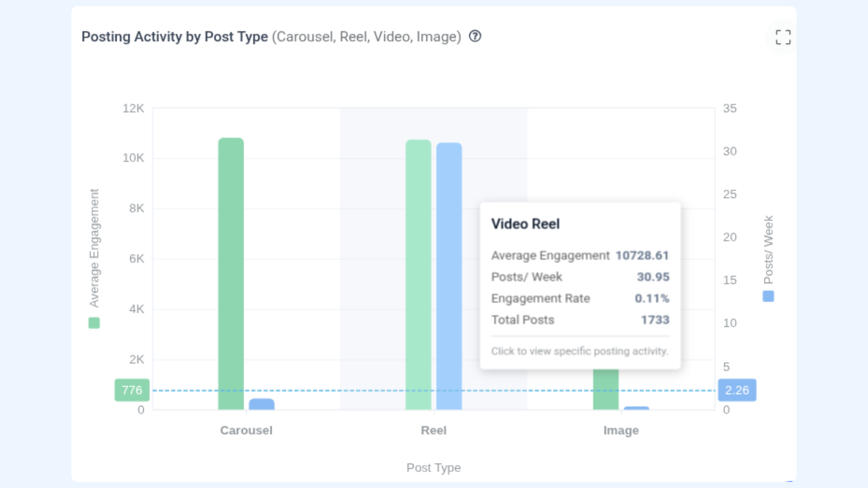Select the Reel x-axis label
Image resolution: width=868 pixels, height=488 pixels.
tap(434, 430)
